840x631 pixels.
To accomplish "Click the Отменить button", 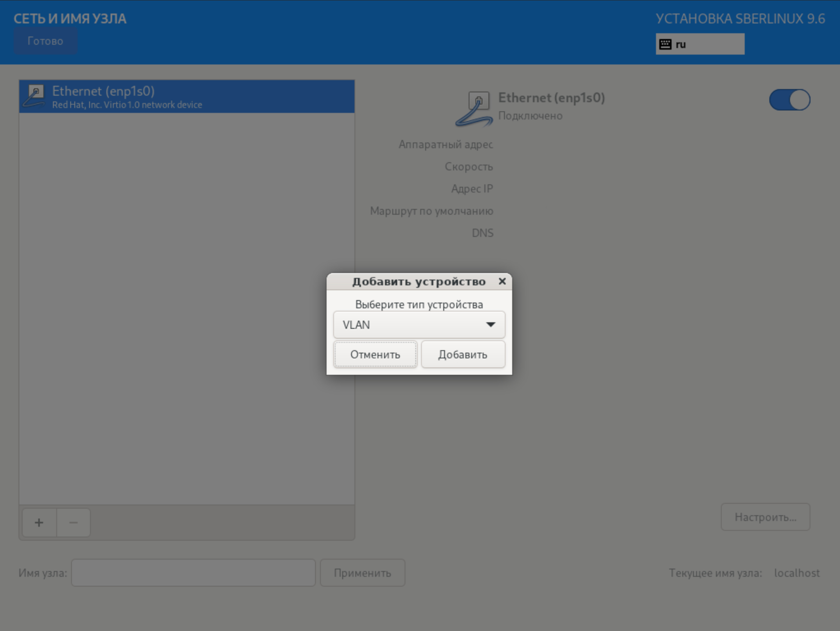I will pos(375,354).
